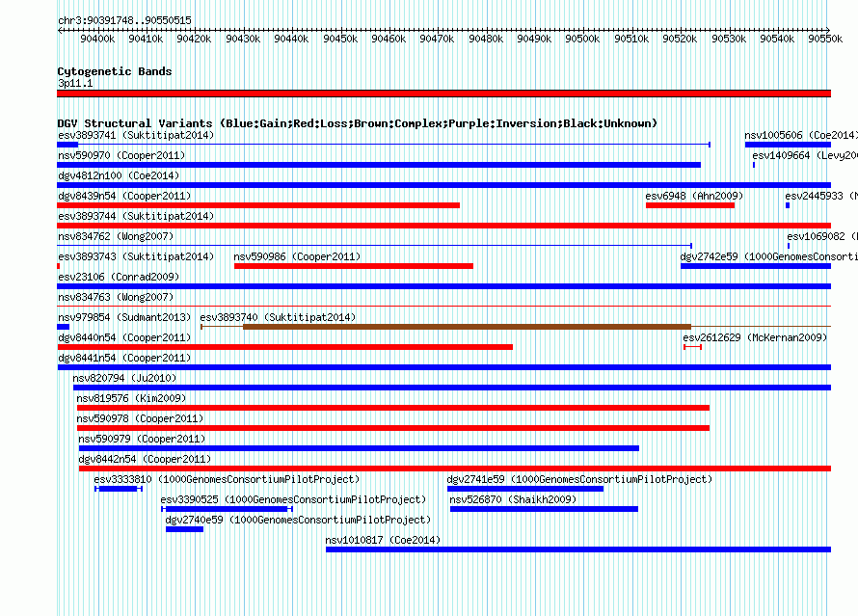This screenshot has height=616, width=858.
Task: Click the blue bar under dgv2740e59
Action: point(184,529)
